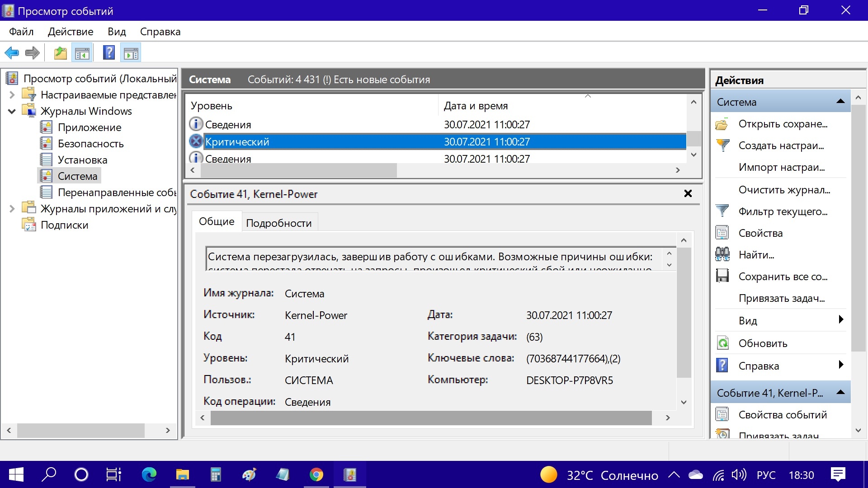Select the Безопасность log in tree
868x488 pixels.
pos(90,144)
